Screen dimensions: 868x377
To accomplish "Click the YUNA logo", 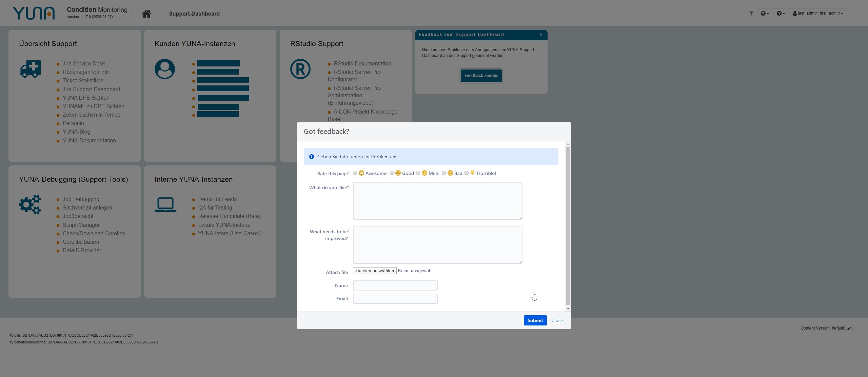I will pyautogui.click(x=34, y=13).
